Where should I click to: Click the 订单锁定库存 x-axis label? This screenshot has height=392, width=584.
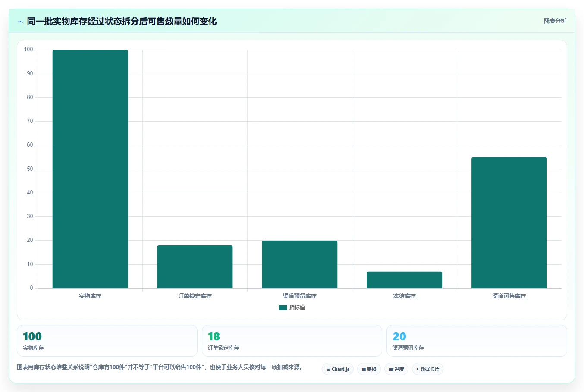(195, 296)
